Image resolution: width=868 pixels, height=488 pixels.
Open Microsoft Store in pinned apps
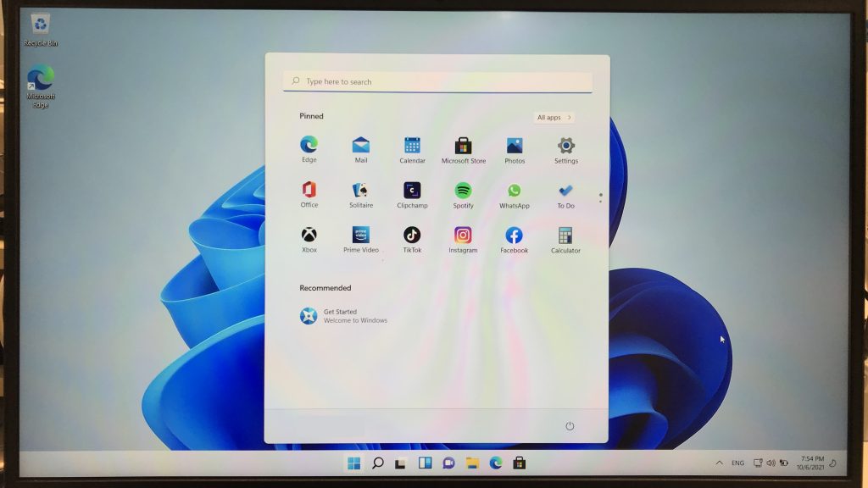pyautogui.click(x=464, y=151)
